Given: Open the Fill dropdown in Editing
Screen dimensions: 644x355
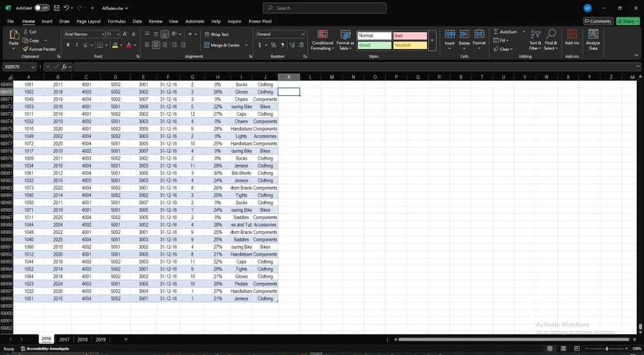Looking at the screenshot, I should point(501,40).
